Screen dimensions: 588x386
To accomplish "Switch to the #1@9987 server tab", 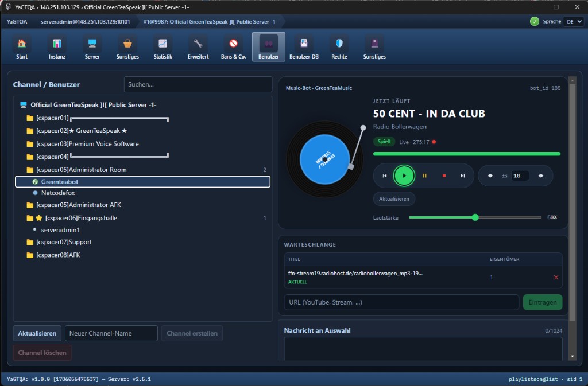I will [x=210, y=22].
